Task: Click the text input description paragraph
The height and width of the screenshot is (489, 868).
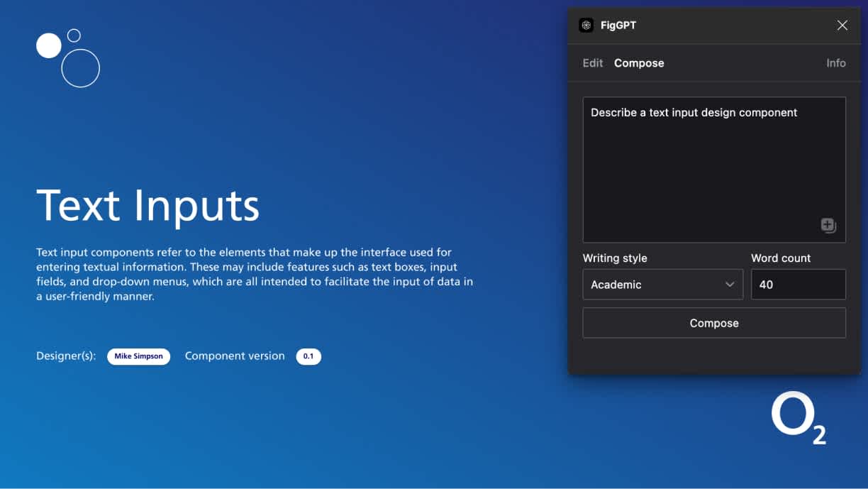Action: point(255,275)
